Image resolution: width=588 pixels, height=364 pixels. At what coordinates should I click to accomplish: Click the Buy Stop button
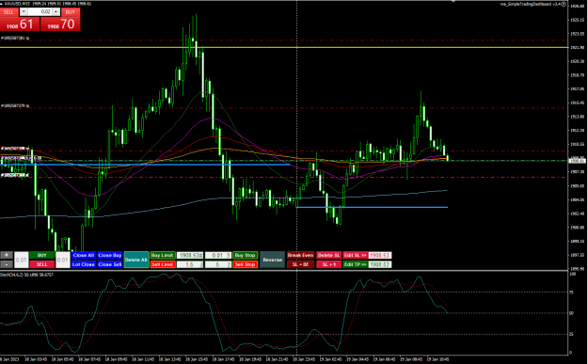pos(245,255)
